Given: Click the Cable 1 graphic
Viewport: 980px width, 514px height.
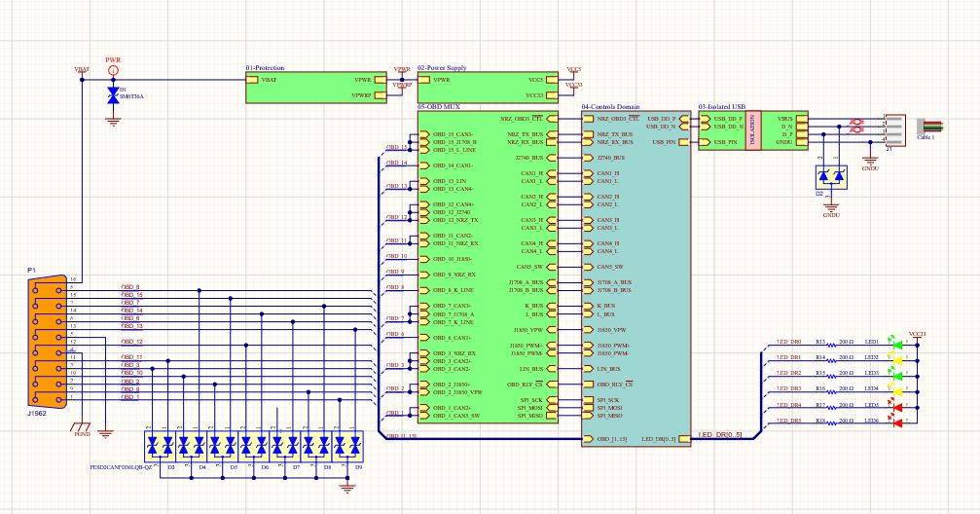Looking at the screenshot, I should pos(928,127).
